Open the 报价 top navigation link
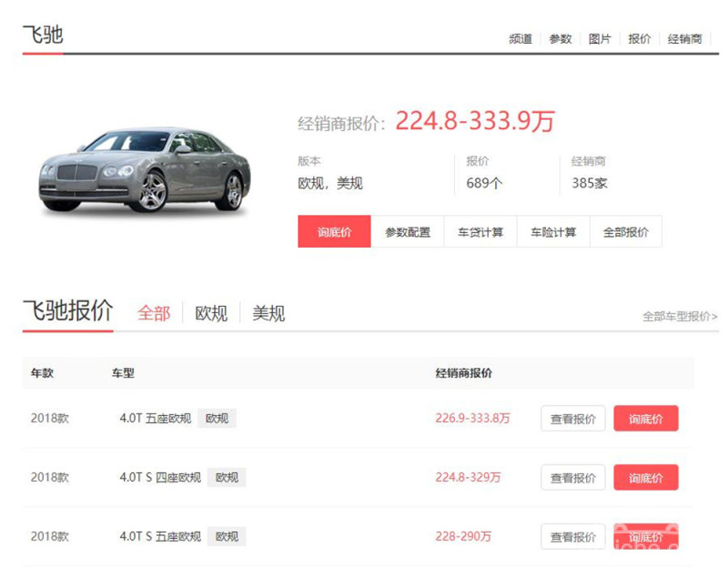The height and width of the screenshot is (568, 728). pyautogui.click(x=640, y=39)
